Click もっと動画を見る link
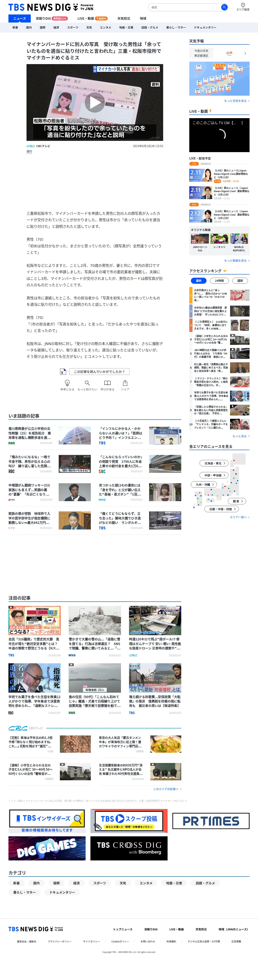The width and height of the screenshot is (258, 980). pyautogui.click(x=237, y=261)
